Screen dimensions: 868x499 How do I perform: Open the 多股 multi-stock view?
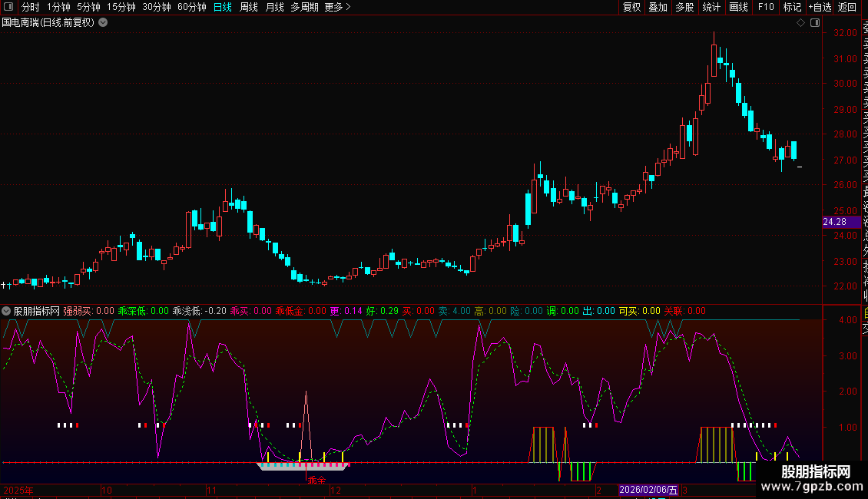point(684,7)
